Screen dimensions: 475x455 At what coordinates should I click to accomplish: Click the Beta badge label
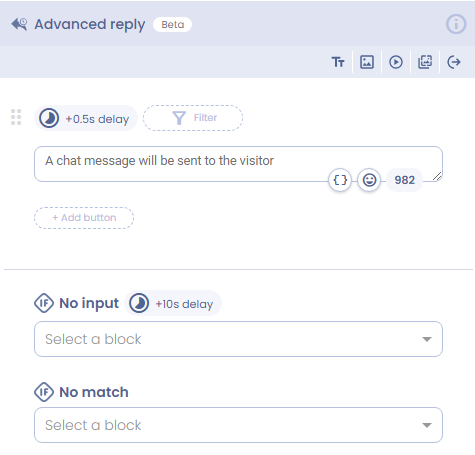pos(172,25)
